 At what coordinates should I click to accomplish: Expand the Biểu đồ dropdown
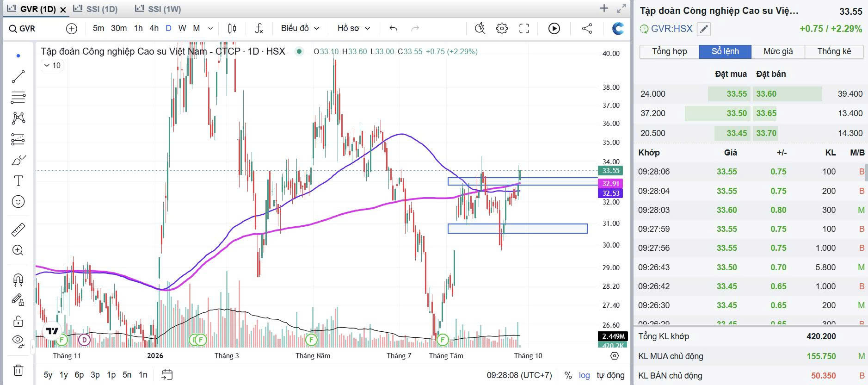[300, 29]
